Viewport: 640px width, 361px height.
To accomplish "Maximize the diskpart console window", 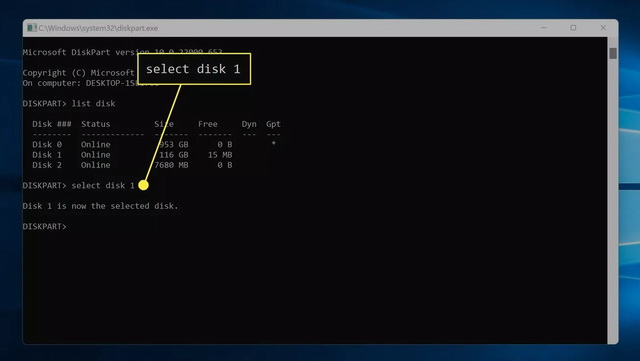I will [x=573, y=28].
